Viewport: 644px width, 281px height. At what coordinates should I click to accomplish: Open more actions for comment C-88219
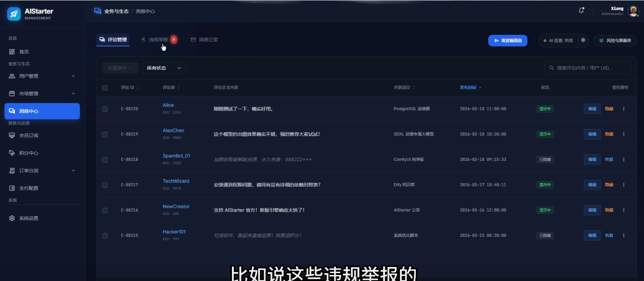point(623,134)
